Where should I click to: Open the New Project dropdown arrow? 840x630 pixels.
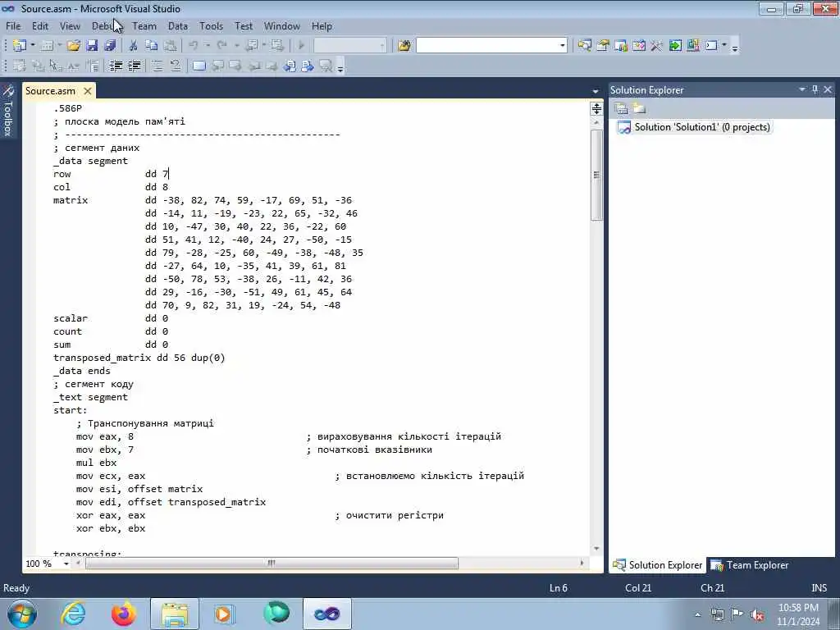(x=33, y=46)
